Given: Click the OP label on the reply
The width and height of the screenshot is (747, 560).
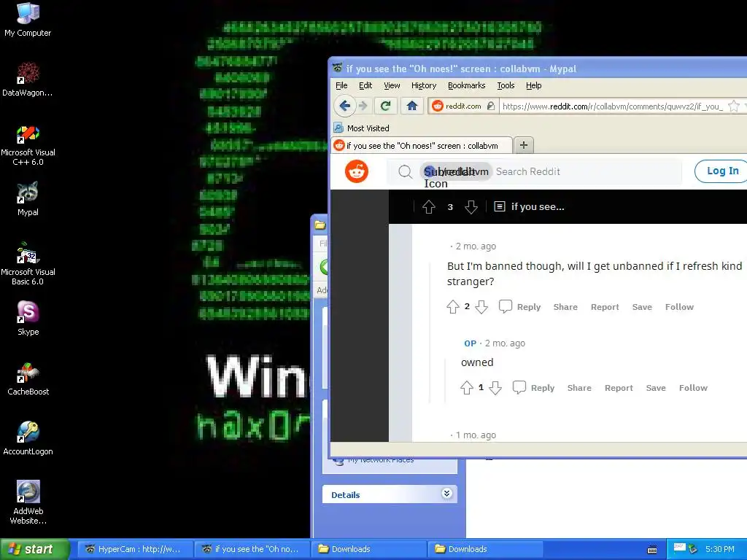Looking at the screenshot, I should point(471,343).
